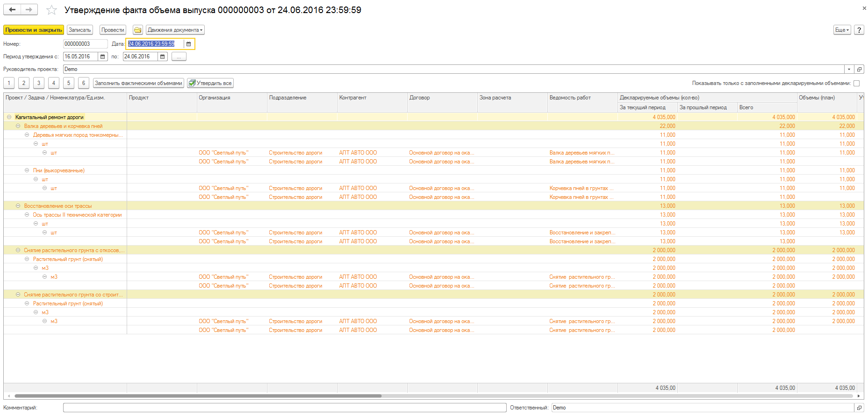Open calendar for period start date 16.05.2016
The width and height of the screenshot is (868, 416).
click(x=103, y=56)
